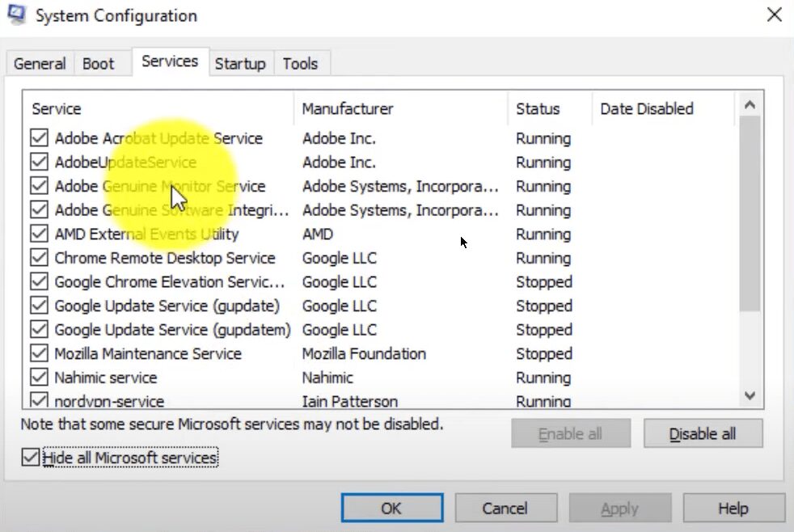Select the Nahimic service row name

tap(106, 378)
